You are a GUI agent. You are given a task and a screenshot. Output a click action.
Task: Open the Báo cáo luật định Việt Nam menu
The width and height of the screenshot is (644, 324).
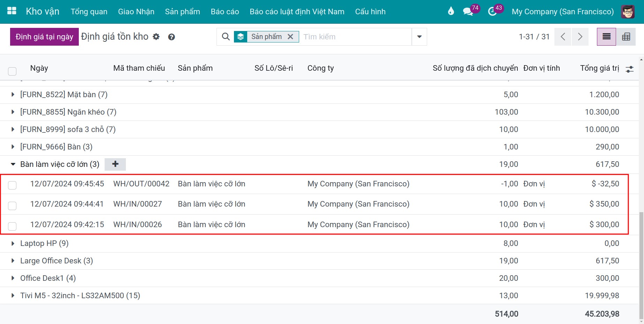tap(297, 11)
